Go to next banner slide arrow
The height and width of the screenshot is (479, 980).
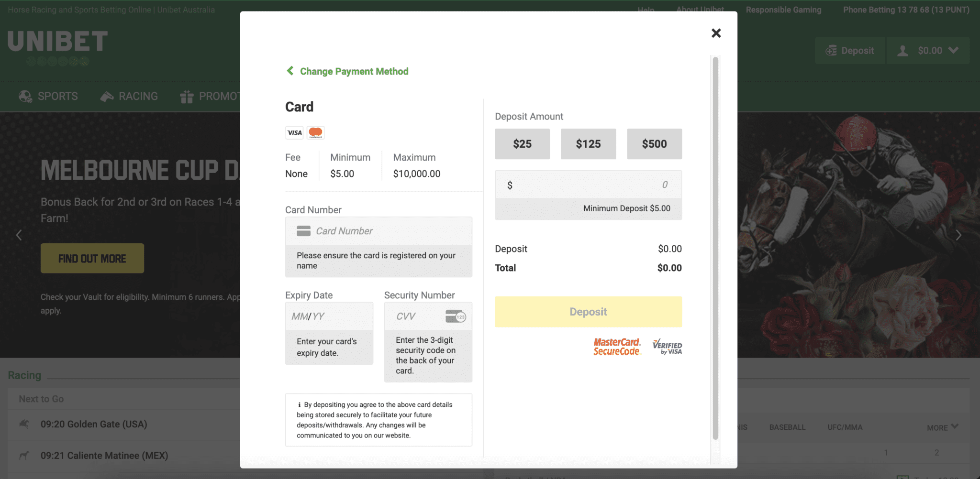point(958,235)
